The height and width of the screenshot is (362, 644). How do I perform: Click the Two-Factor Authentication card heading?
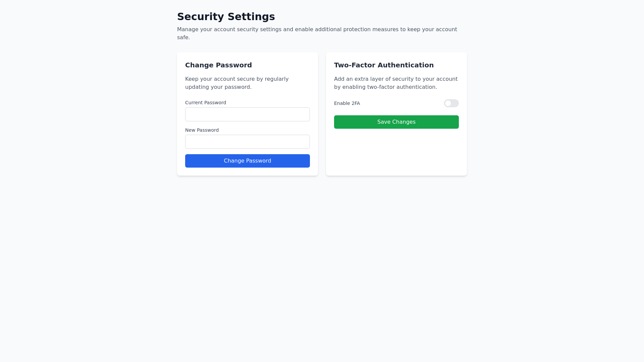pyautogui.click(x=384, y=65)
